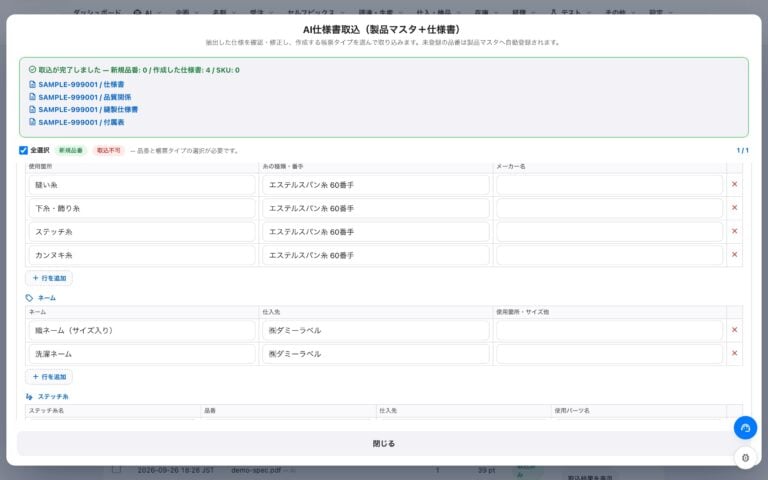Click the tag icon beside ネーム heading
Image resolution: width=768 pixels, height=480 pixels.
29,298
